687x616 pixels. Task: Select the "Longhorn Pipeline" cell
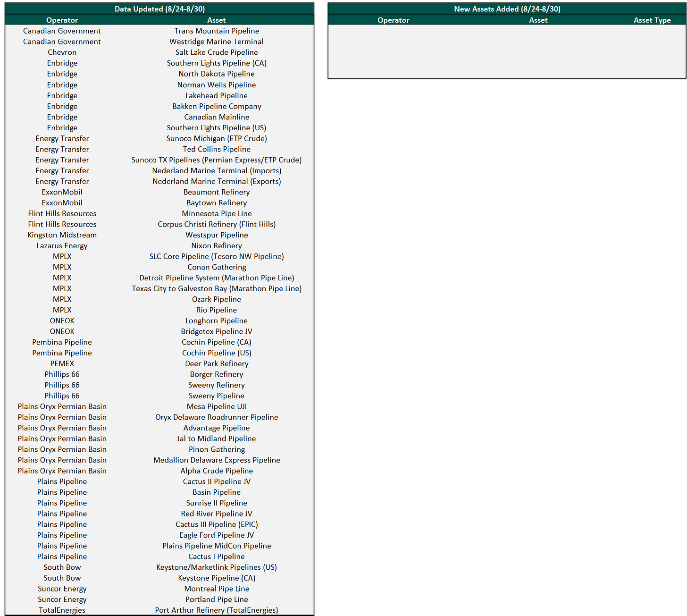[x=217, y=321]
